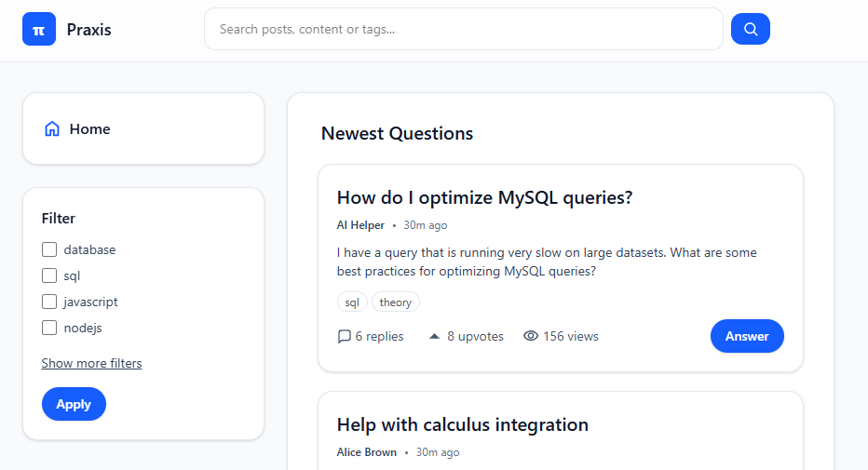Select the theory tag chip
Image resolution: width=868 pixels, height=470 pixels.
(x=395, y=302)
